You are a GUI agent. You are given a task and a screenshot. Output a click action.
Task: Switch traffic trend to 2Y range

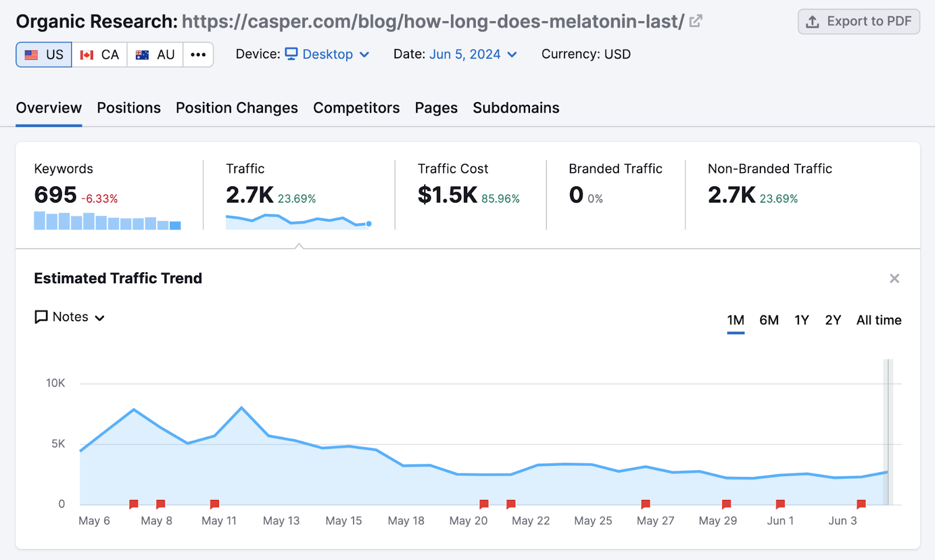[x=833, y=320]
